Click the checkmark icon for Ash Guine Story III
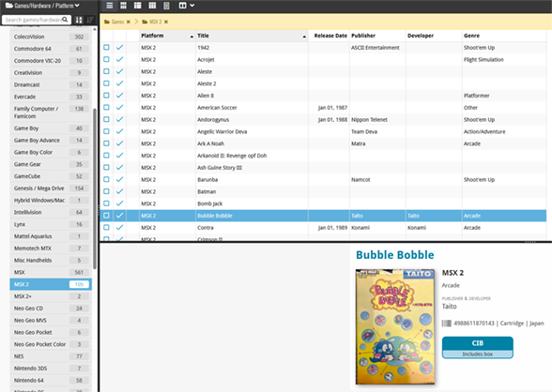Viewport: 552px width, 392px height. [120, 167]
